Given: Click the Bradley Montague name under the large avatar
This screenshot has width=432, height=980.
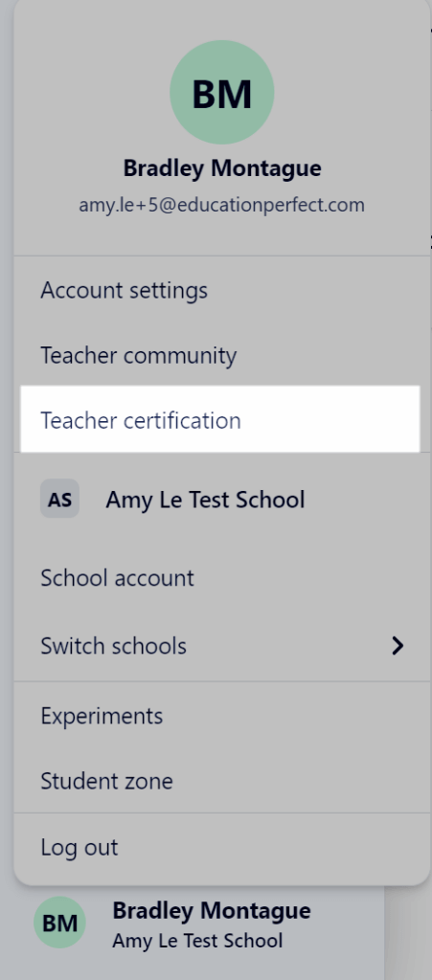Looking at the screenshot, I should click(222, 168).
